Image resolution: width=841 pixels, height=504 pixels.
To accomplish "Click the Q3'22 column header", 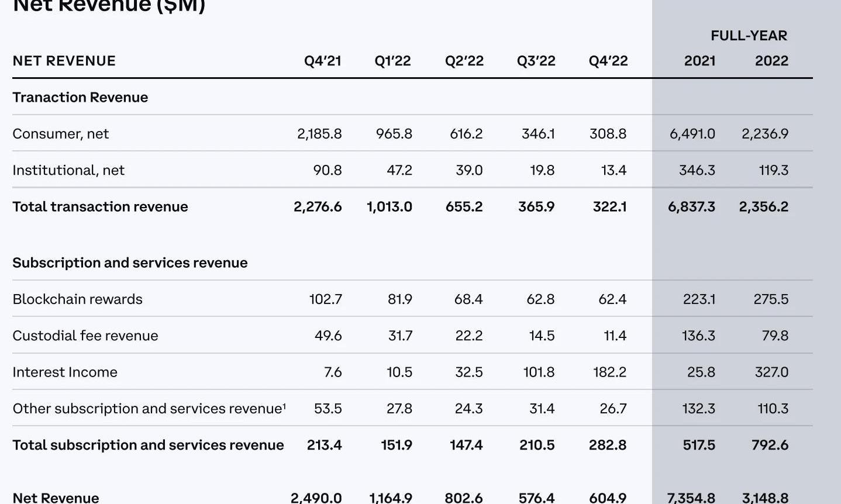I will [x=536, y=61].
